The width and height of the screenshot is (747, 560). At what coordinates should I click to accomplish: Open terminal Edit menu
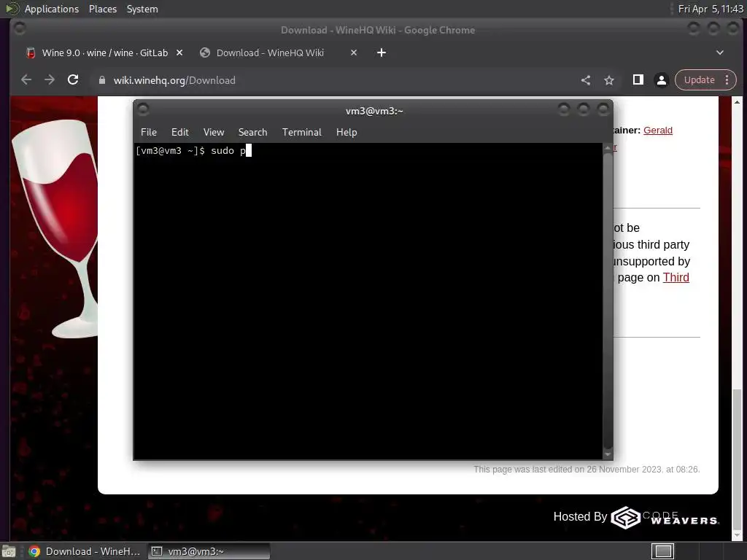[x=180, y=132]
